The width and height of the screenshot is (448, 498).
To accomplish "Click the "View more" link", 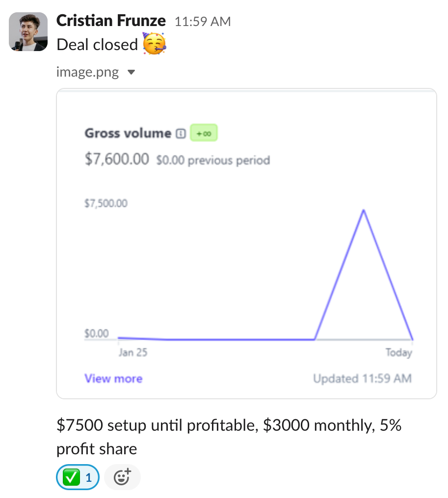I will [x=113, y=379].
